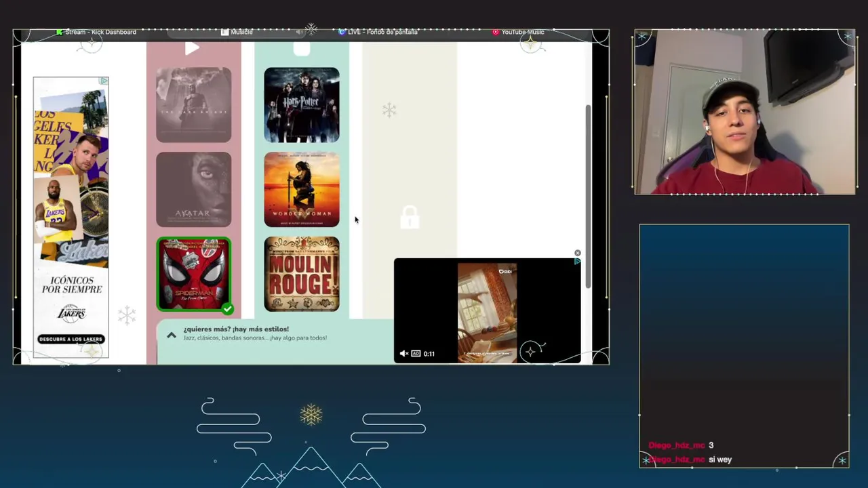Screen dimensions: 868x488
Task: Close the floating video ad
Action: tap(578, 253)
